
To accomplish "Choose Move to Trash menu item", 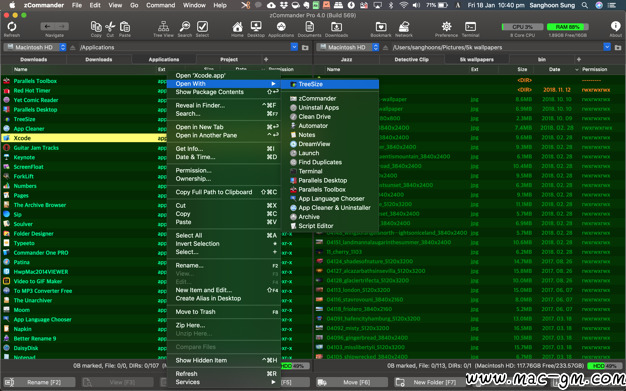I will click(x=224, y=312).
